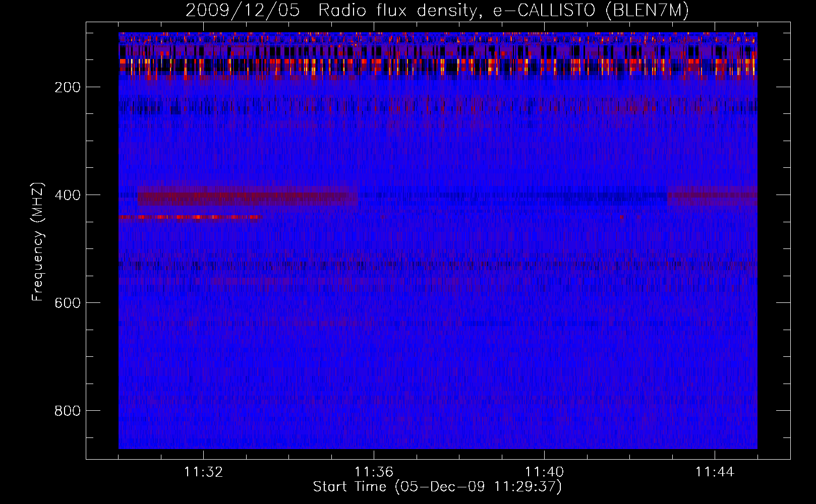This screenshot has height=504, width=816.
Task: Click the 400 frequency tick label
Action: click(68, 195)
